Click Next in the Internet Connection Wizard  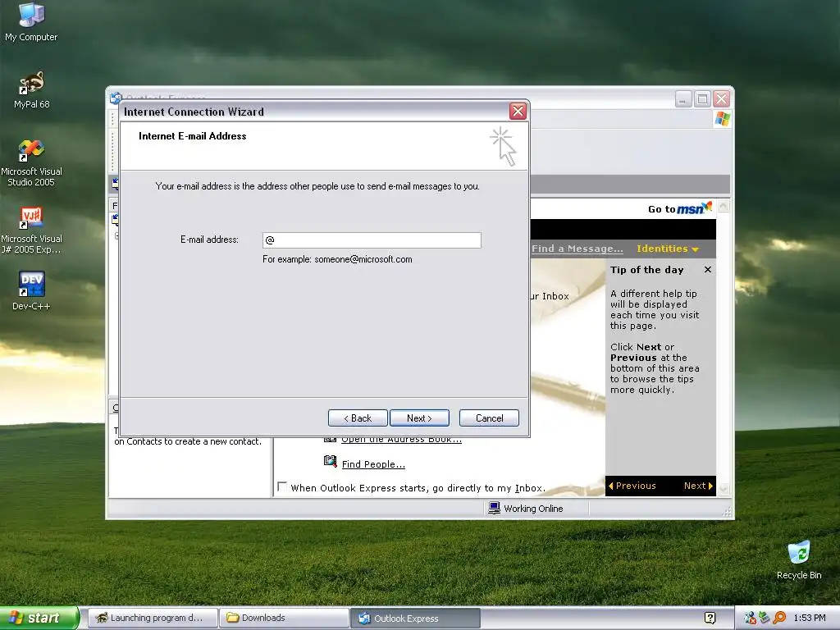pyautogui.click(x=419, y=418)
